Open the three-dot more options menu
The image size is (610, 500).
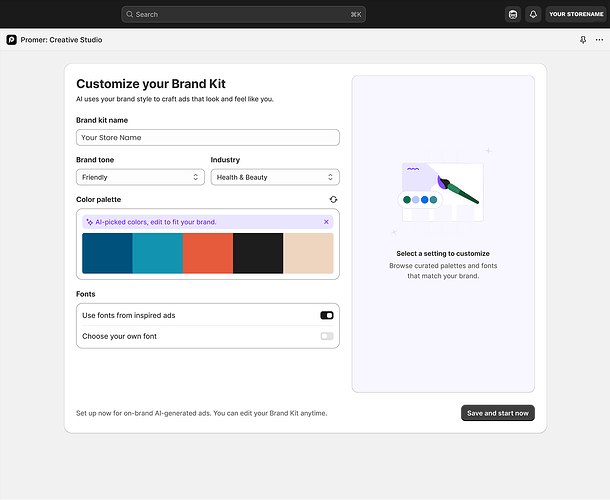point(599,40)
